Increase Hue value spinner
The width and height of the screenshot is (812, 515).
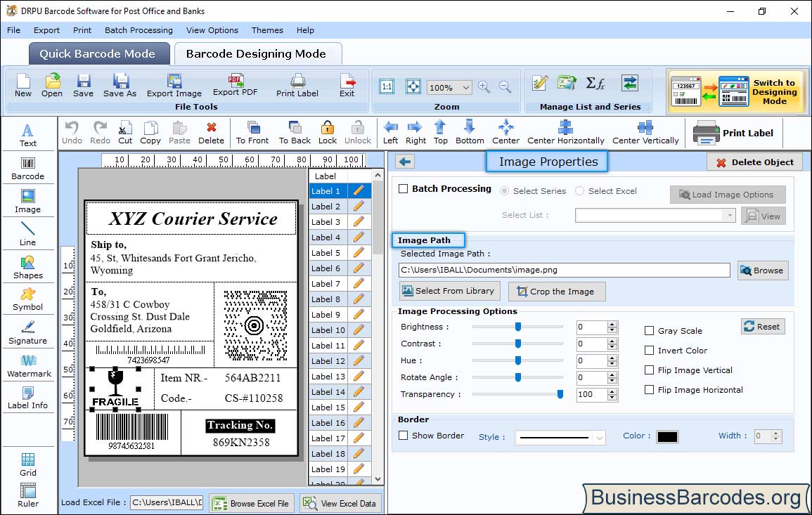tap(612, 358)
